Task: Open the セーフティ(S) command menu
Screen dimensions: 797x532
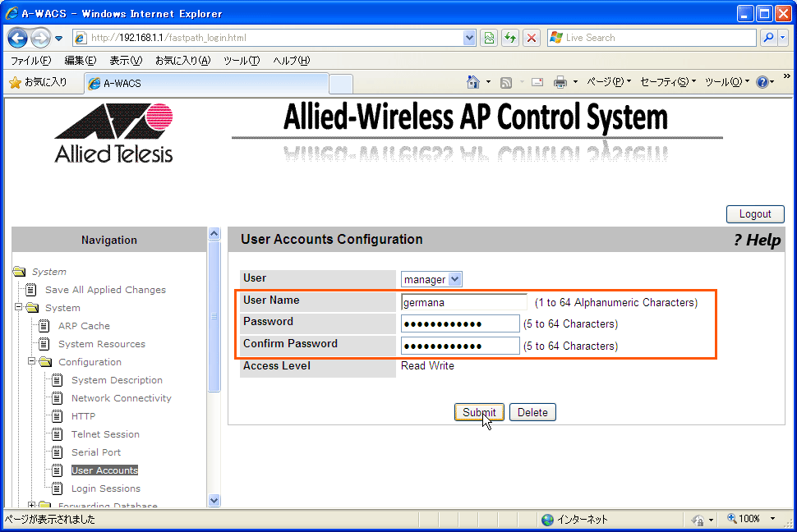Action: pyautogui.click(x=667, y=82)
